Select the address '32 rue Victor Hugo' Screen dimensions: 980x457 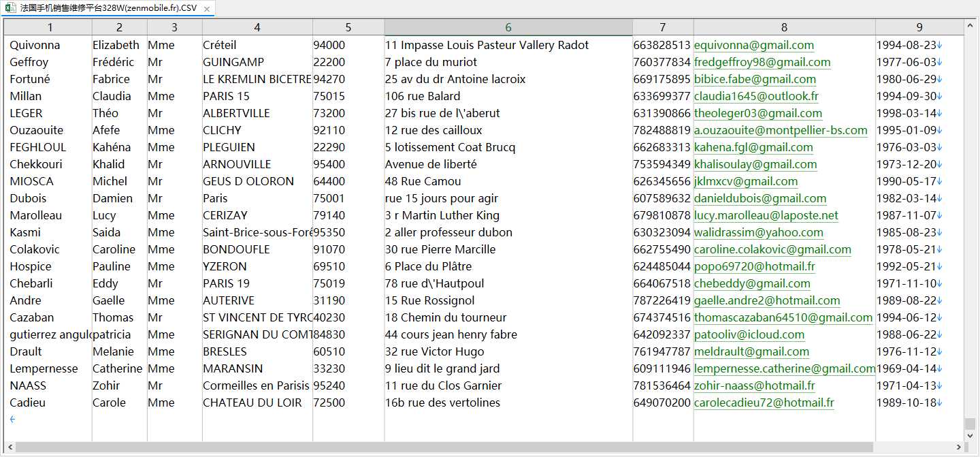point(435,351)
